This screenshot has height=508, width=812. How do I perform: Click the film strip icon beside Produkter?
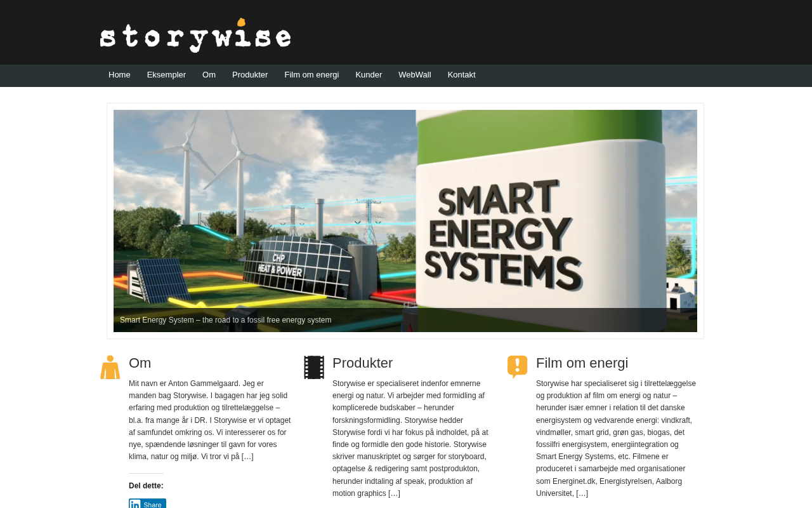point(314,367)
